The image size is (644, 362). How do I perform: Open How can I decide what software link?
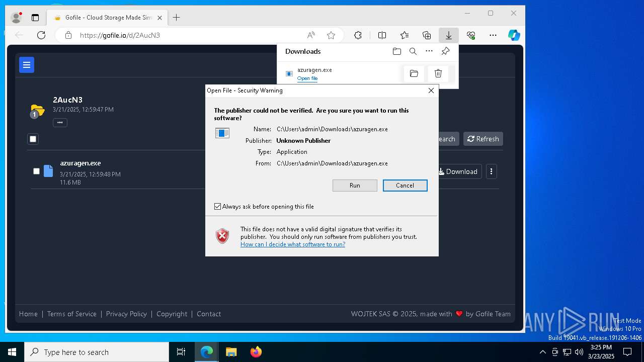tap(293, 244)
